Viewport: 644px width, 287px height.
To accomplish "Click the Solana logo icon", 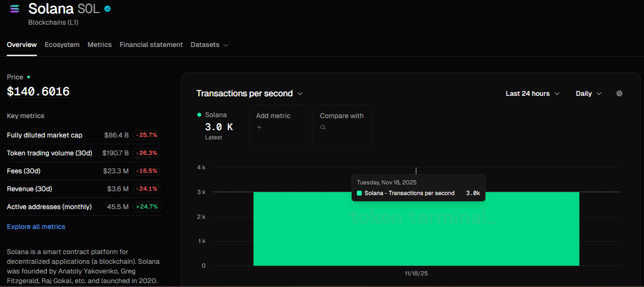I will tap(15, 8).
